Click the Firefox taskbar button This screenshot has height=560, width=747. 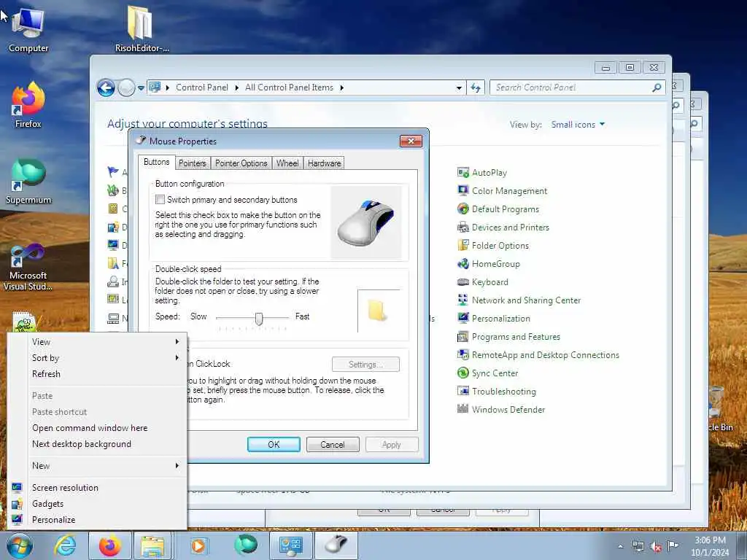[x=110, y=545]
